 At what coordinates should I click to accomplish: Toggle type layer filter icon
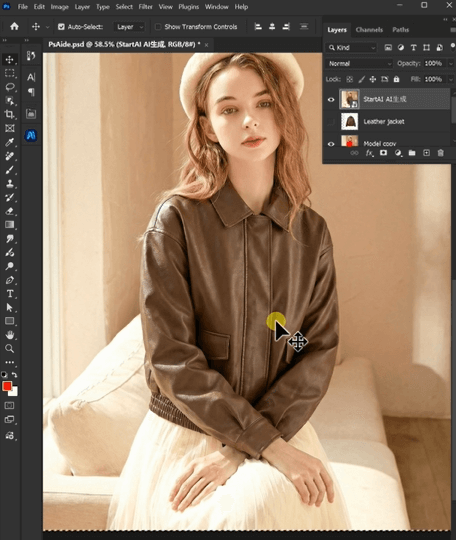pyautogui.click(x=413, y=48)
